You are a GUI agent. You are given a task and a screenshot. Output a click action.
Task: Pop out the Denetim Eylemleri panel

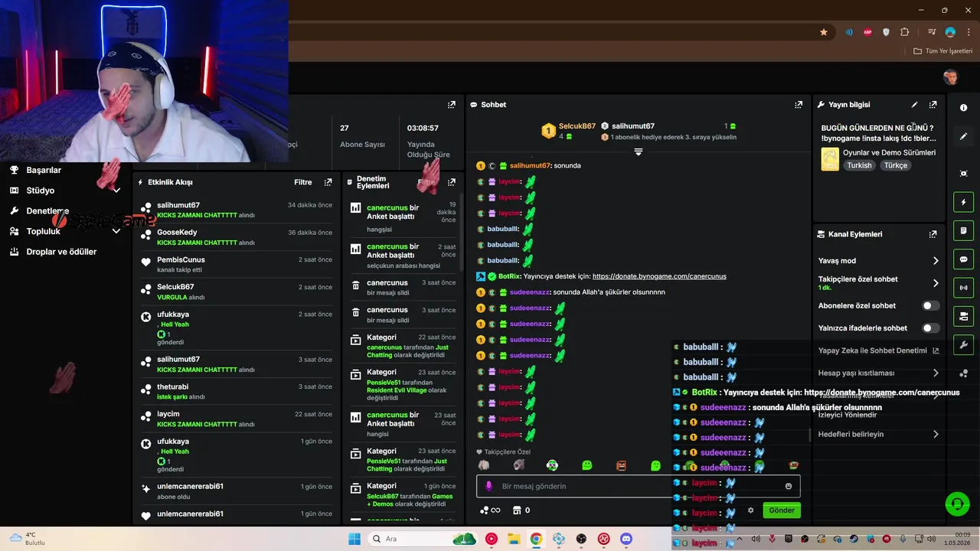[x=451, y=182]
